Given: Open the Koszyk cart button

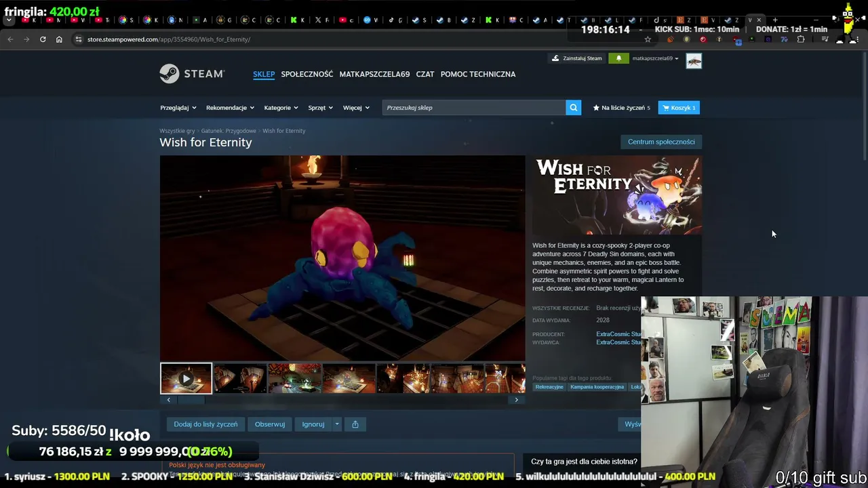Looking at the screenshot, I should click(679, 108).
